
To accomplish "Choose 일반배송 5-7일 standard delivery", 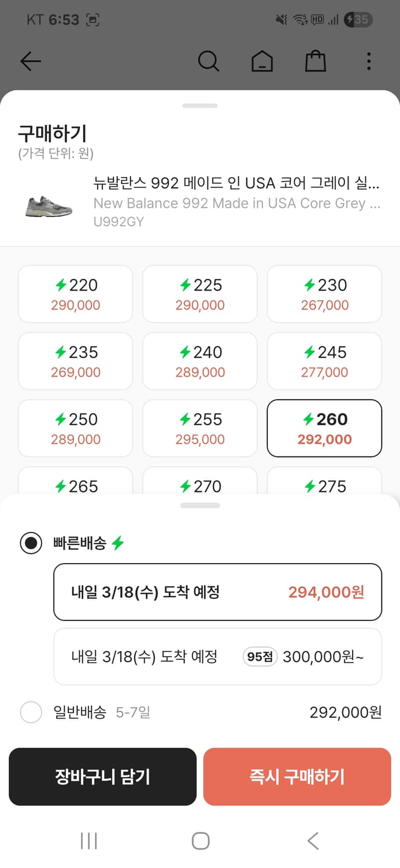I will tap(31, 712).
